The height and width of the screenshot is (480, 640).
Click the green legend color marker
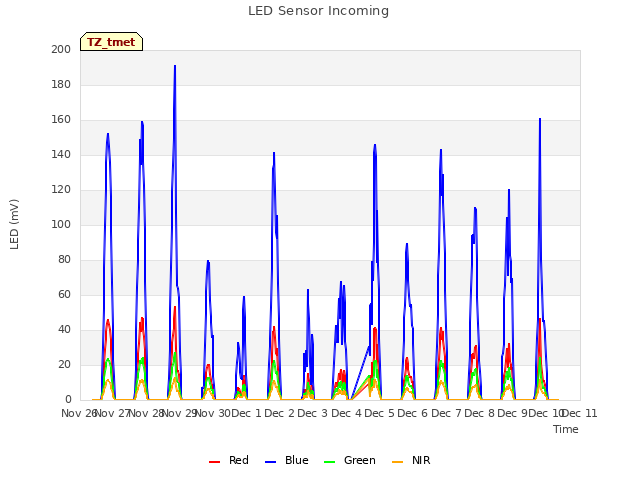click(329, 462)
